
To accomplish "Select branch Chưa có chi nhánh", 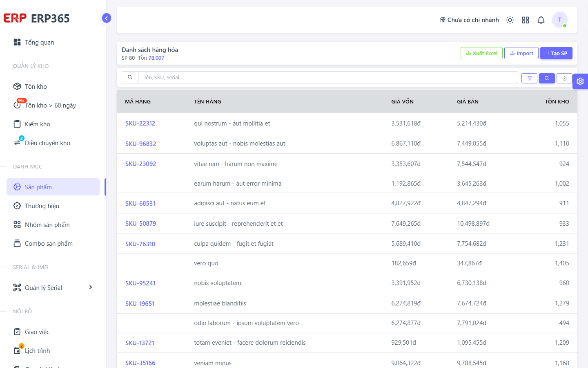I will (x=470, y=20).
